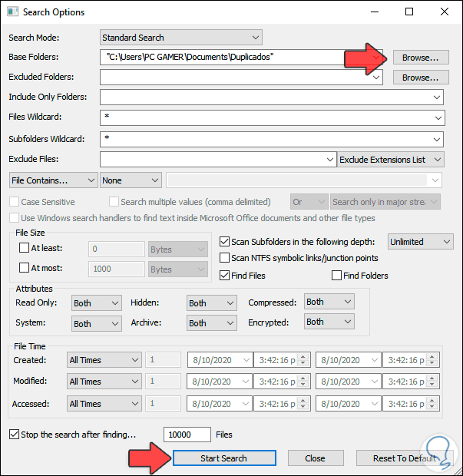Click Browse button for Excluded Folders
The image size is (463, 476).
pyautogui.click(x=421, y=78)
